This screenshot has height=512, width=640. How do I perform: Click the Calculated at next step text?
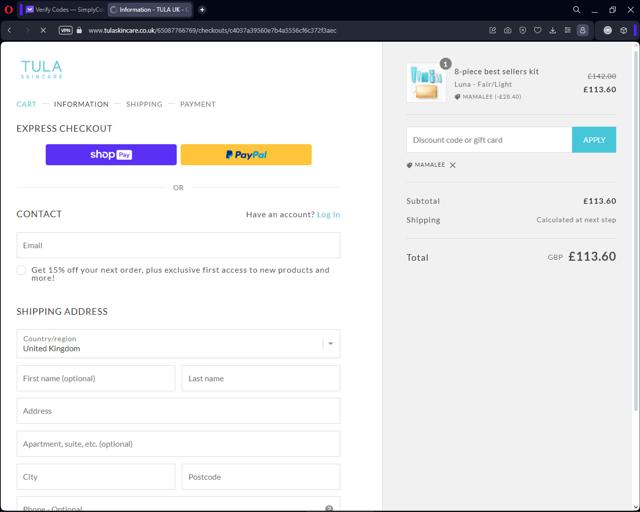576,220
